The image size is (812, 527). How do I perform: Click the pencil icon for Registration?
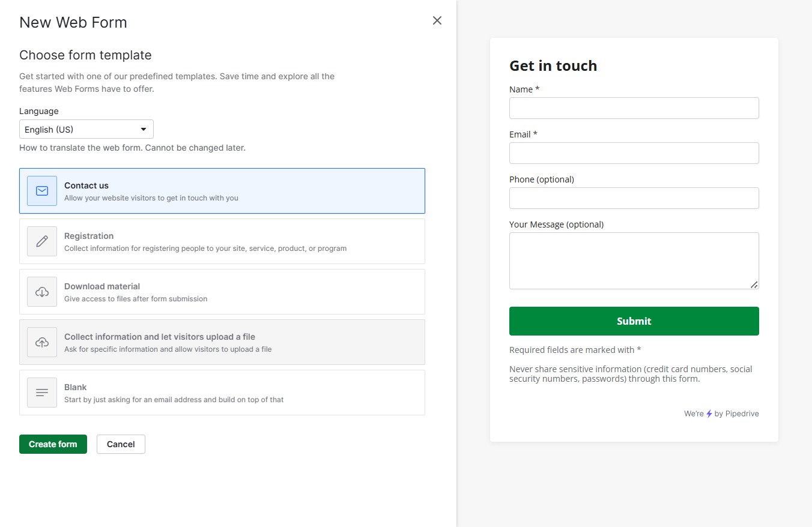(x=42, y=241)
